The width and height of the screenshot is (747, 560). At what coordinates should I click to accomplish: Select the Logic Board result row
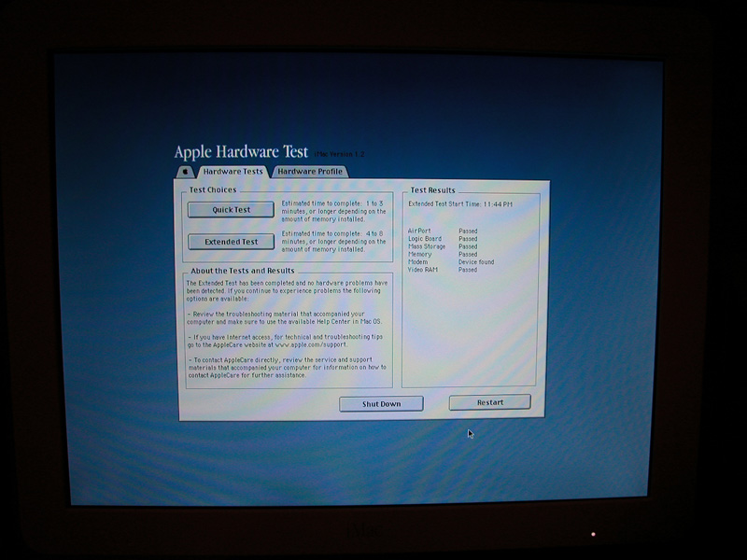(x=443, y=239)
